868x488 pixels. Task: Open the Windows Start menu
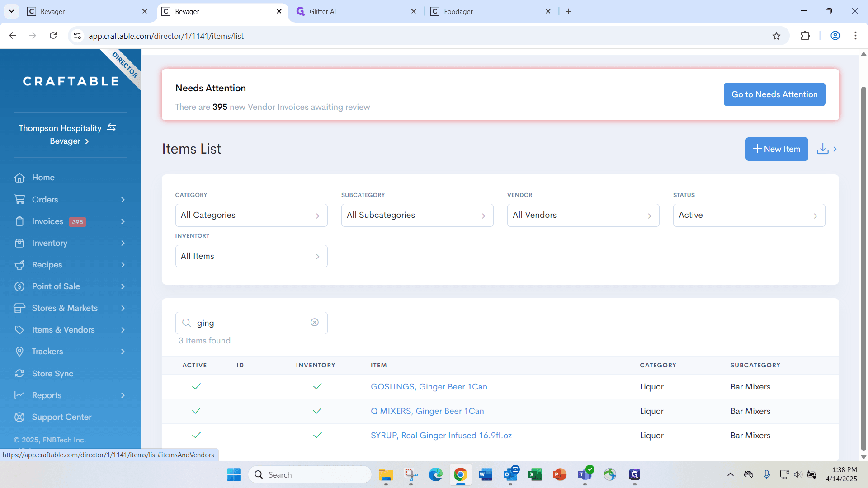(x=234, y=474)
